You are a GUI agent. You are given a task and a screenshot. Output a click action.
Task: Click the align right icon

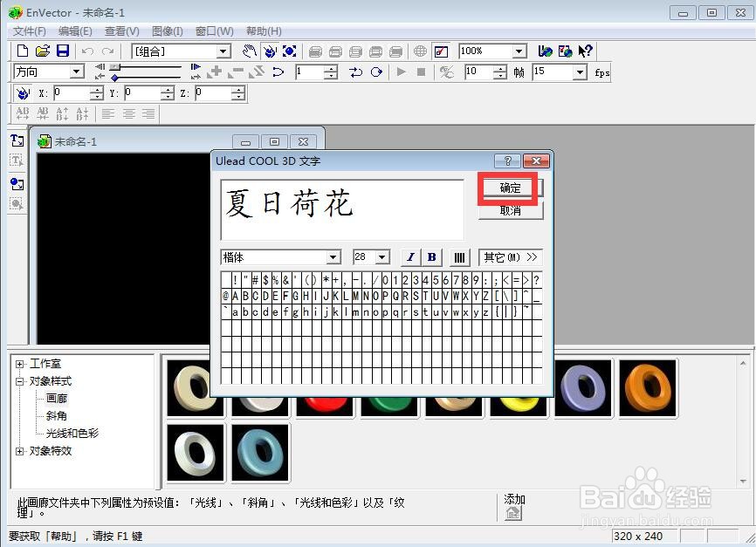click(148, 113)
